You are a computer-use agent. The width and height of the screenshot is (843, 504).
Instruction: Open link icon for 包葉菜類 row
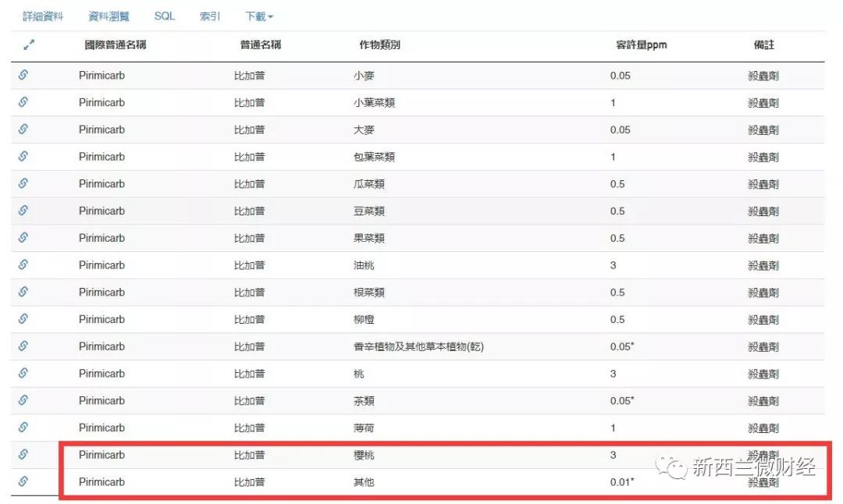[23, 156]
